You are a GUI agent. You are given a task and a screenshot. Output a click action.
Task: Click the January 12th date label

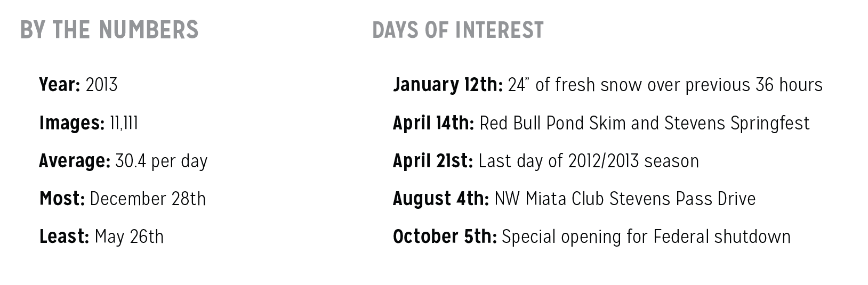click(x=448, y=85)
